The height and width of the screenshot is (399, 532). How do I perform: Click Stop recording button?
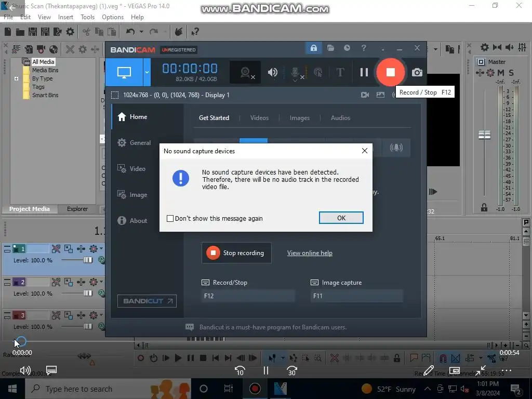236,253
